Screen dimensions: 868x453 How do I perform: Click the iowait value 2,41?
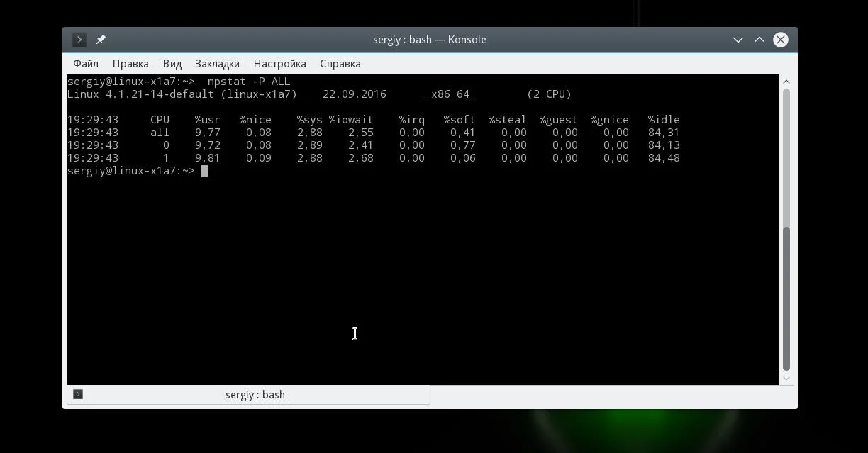click(x=361, y=145)
